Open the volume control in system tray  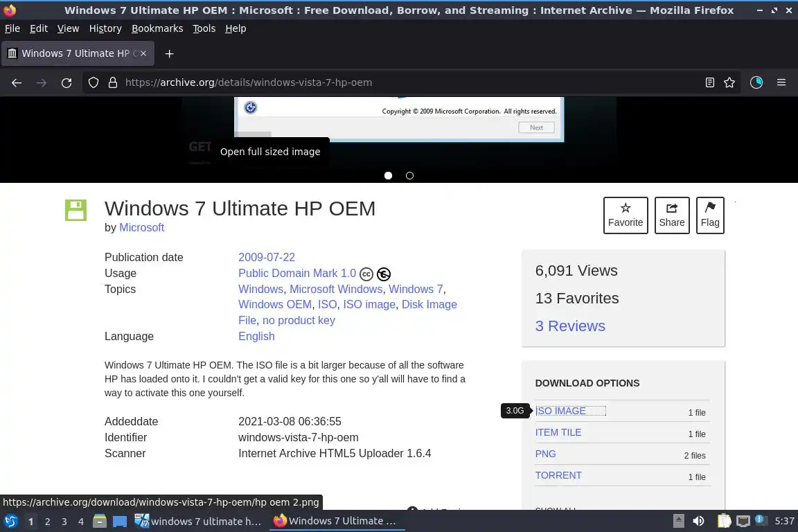[699, 521]
